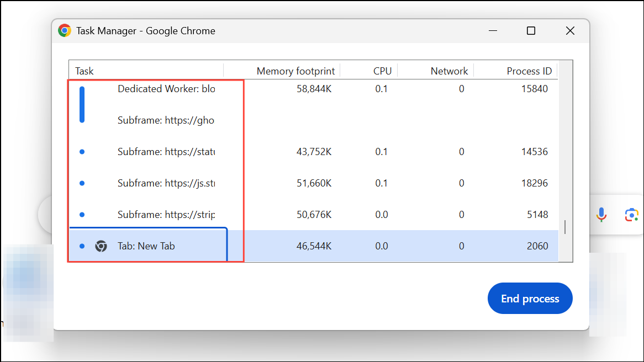The width and height of the screenshot is (644, 362).
Task: Sort processes by CPU usage
Action: (x=382, y=71)
